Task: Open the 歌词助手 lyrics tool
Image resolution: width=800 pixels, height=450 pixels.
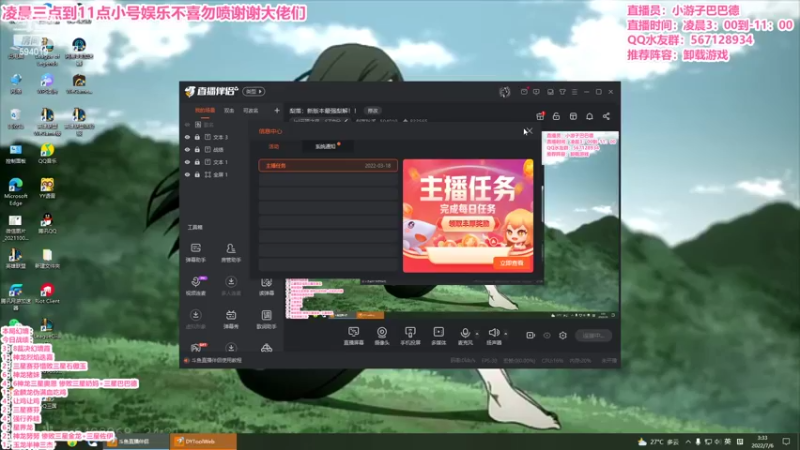Action: pos(266,319)
